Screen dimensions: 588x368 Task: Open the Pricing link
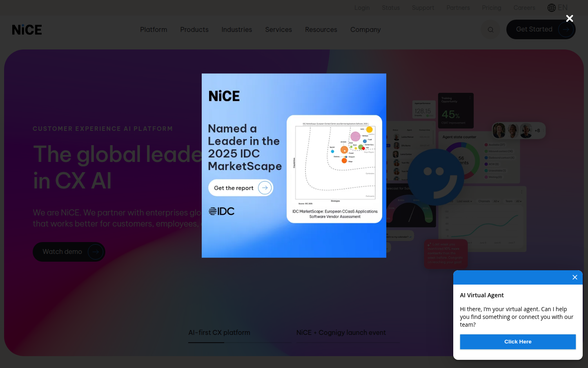492,8
